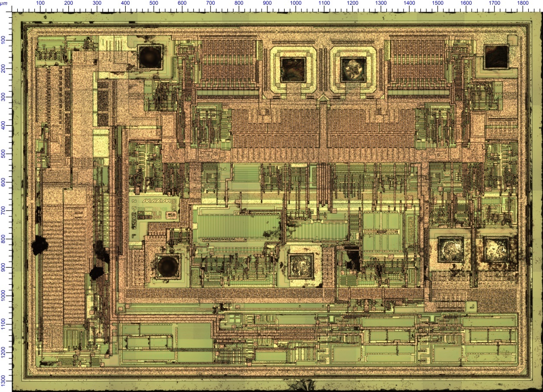
Task: Select the horizontal ruler's 600 label
Action: [x=182, y=3]
